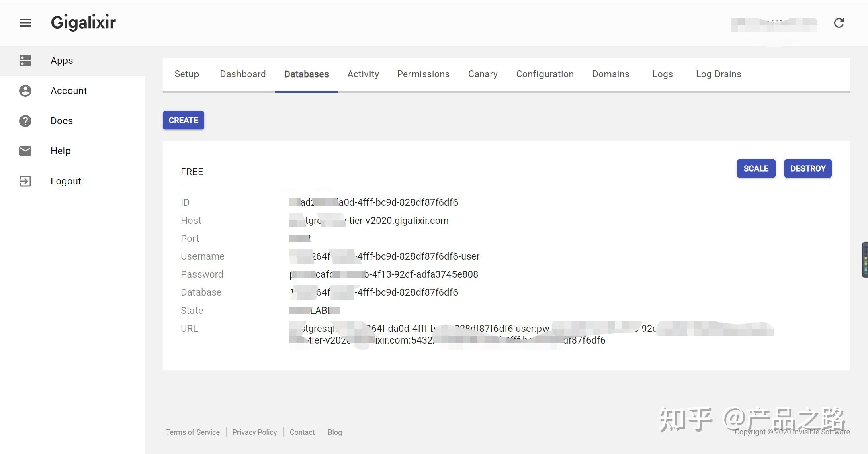Viewport: 868px width, 454px height.
Task: Click the Logout arrow icon
Action: (x=25, y=181)
